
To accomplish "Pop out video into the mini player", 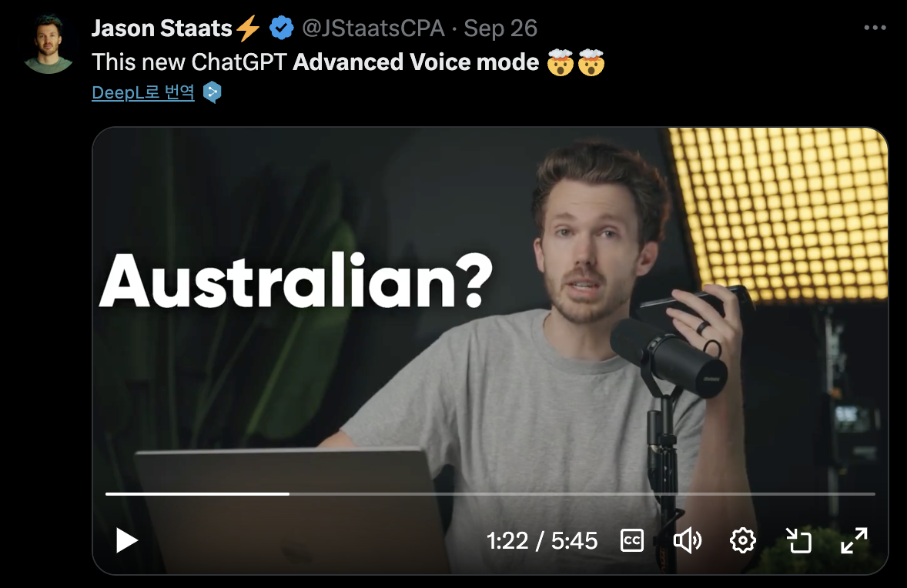I will 799,540.
